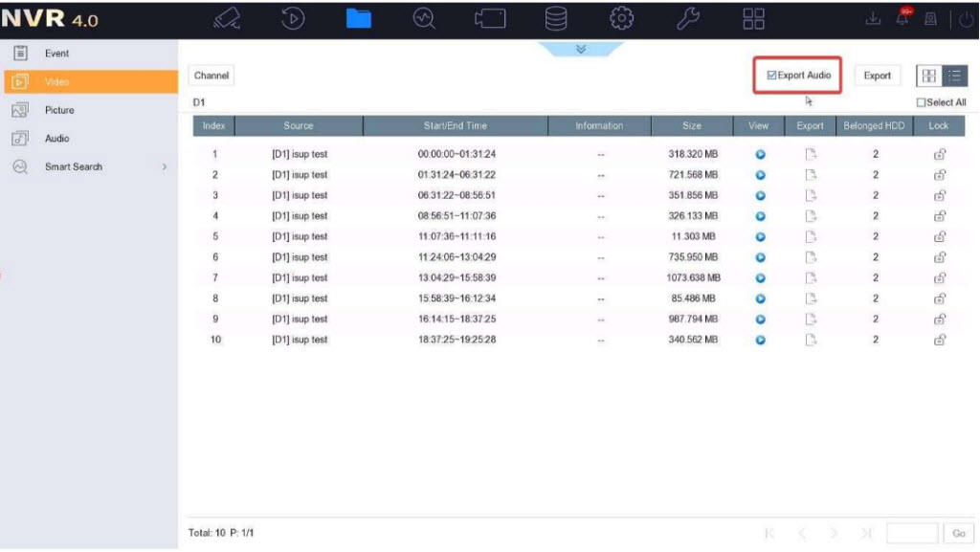Open the maintenance wrench icon
980x552 pixels.
pyautogui.click(x=688, y=19)
